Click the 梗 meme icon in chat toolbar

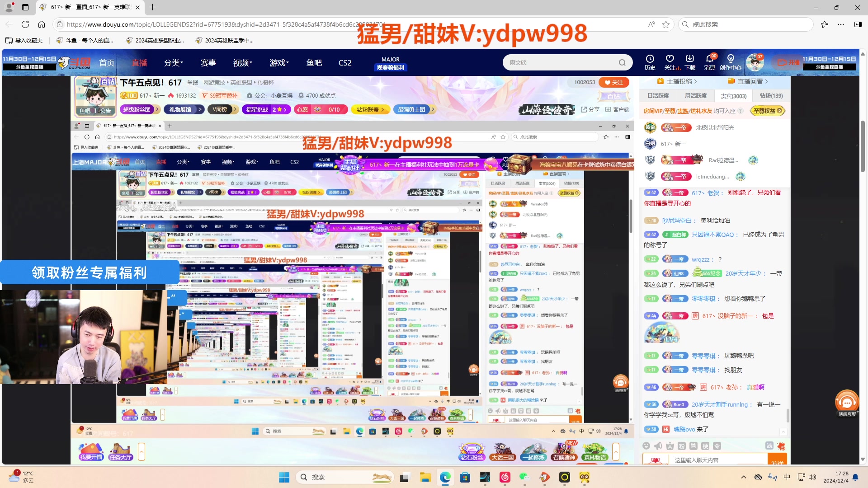coord(705,446)
